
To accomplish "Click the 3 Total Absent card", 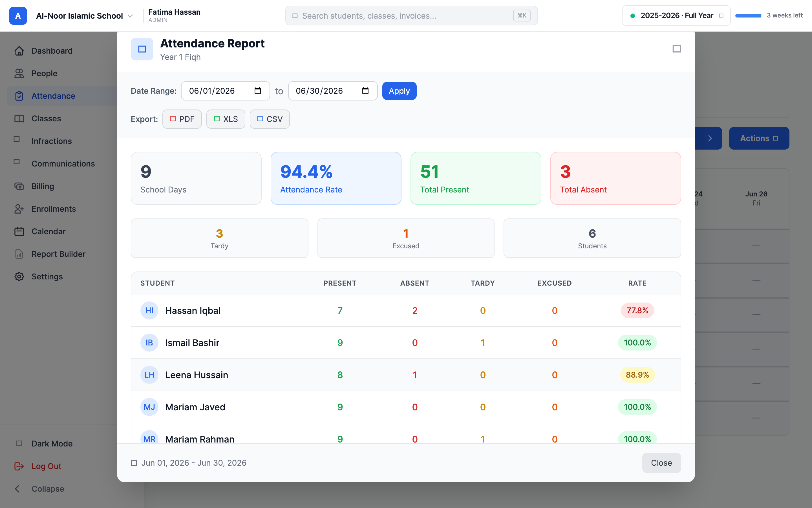I will coord(615,178).
